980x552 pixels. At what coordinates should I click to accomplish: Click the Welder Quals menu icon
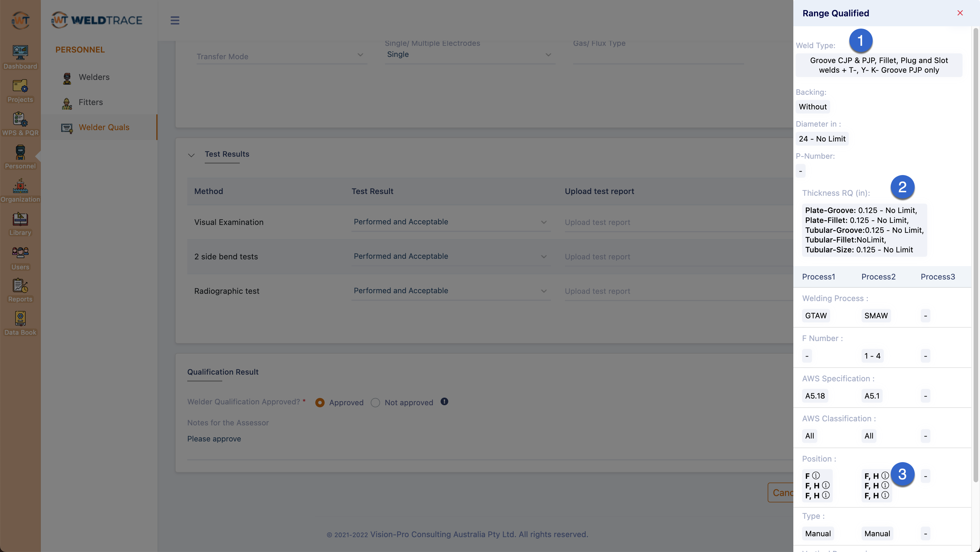click(x=67, y=128)
